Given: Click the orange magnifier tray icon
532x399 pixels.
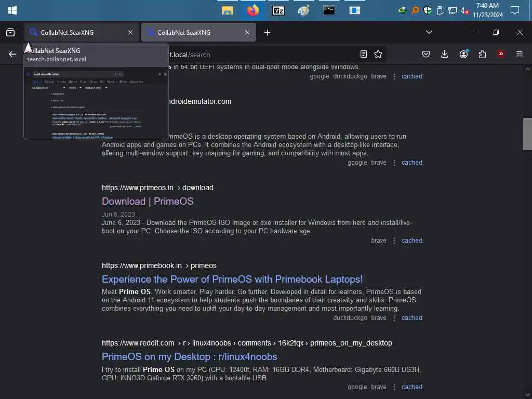Looking at the screenshot, I should coord(415,10).
